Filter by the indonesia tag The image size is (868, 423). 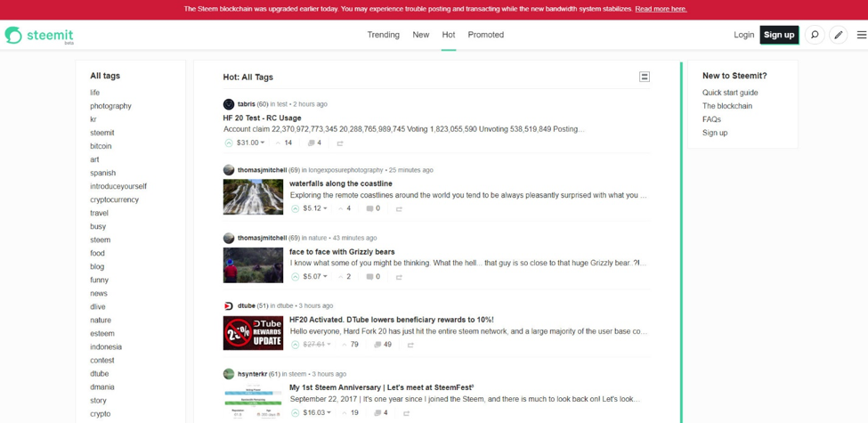[x=106, y=346]
